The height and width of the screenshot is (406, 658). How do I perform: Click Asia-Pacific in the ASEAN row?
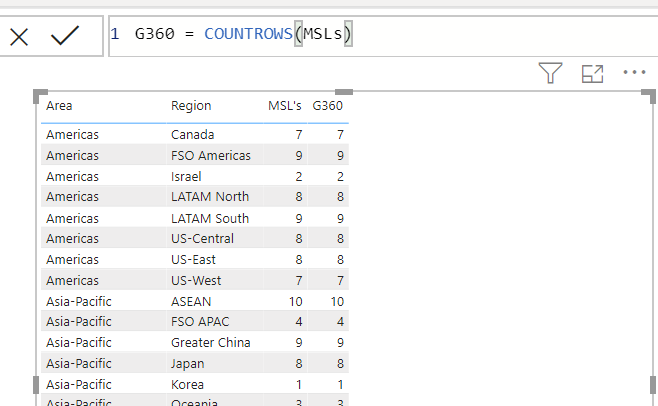[x=78, y=301]
